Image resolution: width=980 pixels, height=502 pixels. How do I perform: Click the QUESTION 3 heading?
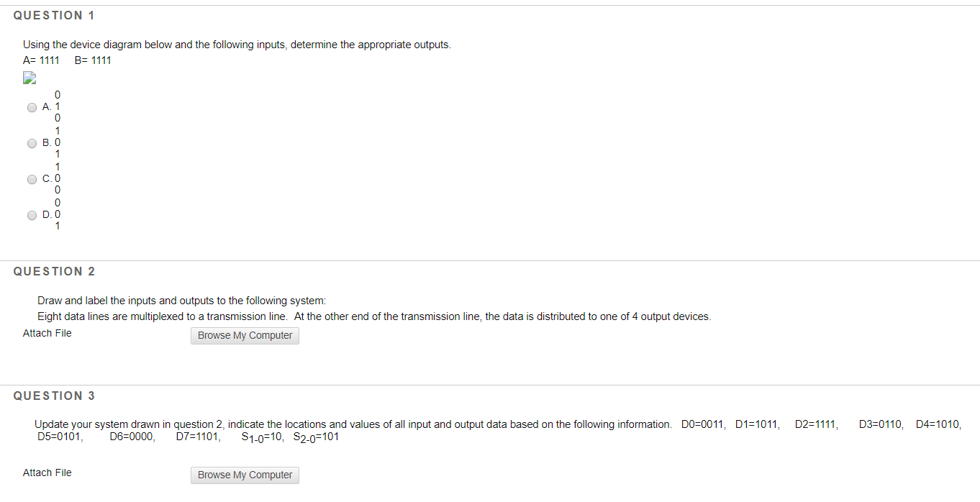click(54, 395)
